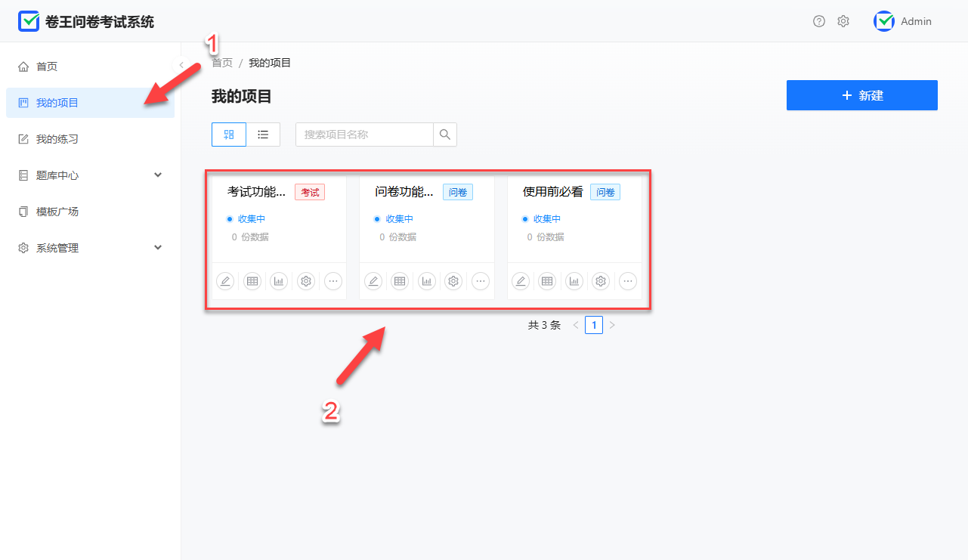Focus the 搜索项目名称 search field
968x560 pixels.
point(364,135)
